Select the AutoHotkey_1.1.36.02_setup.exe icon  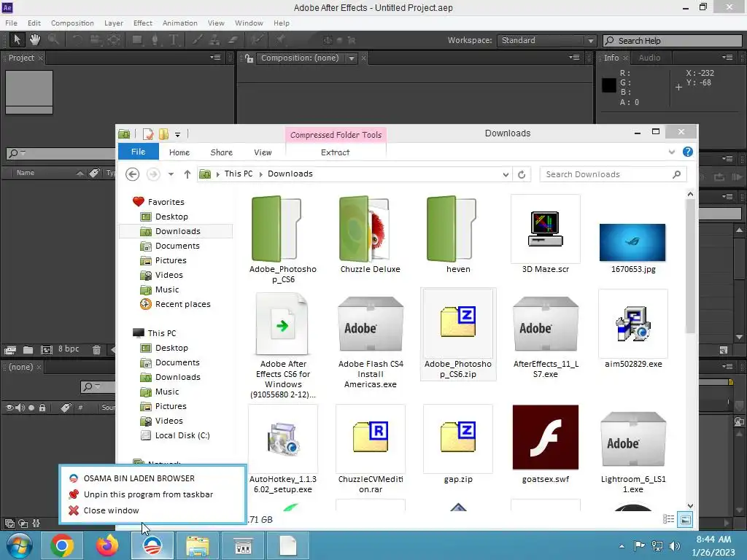tap(283, 438)
